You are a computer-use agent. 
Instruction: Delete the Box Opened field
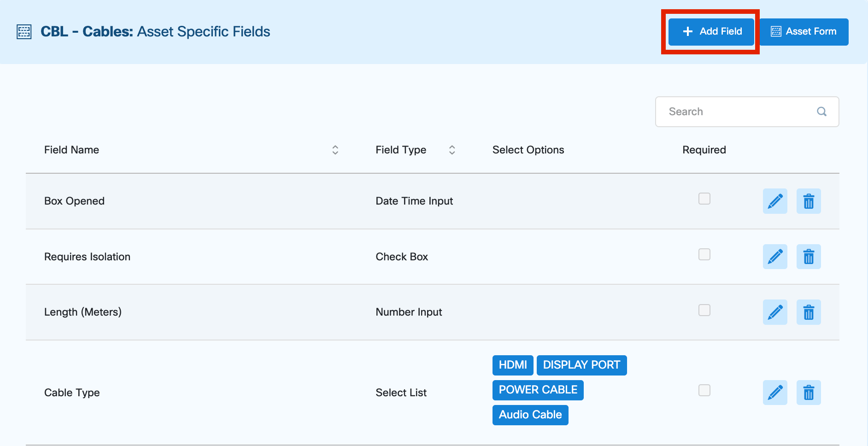coord(809,201)
